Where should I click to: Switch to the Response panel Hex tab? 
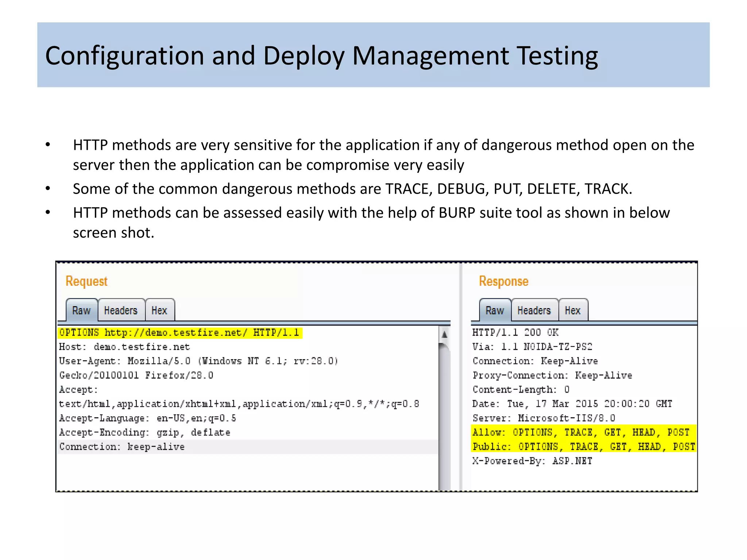[573, 310]
